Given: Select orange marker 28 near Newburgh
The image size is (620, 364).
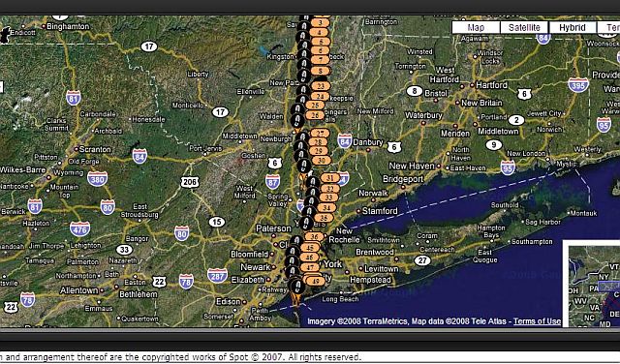Looking at the screenshot, I should [x=319, y=142].
